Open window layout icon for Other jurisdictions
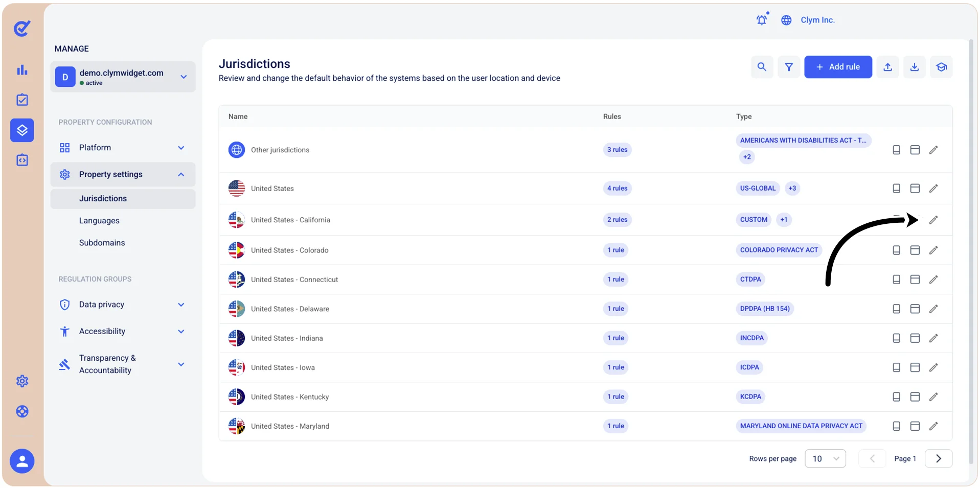Screen dimensions: 980x488 (915, 150)
